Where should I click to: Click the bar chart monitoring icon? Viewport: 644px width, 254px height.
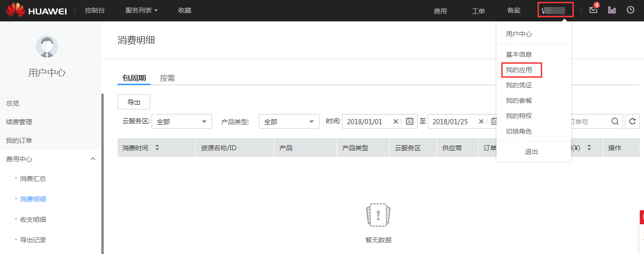pos(612,10)
